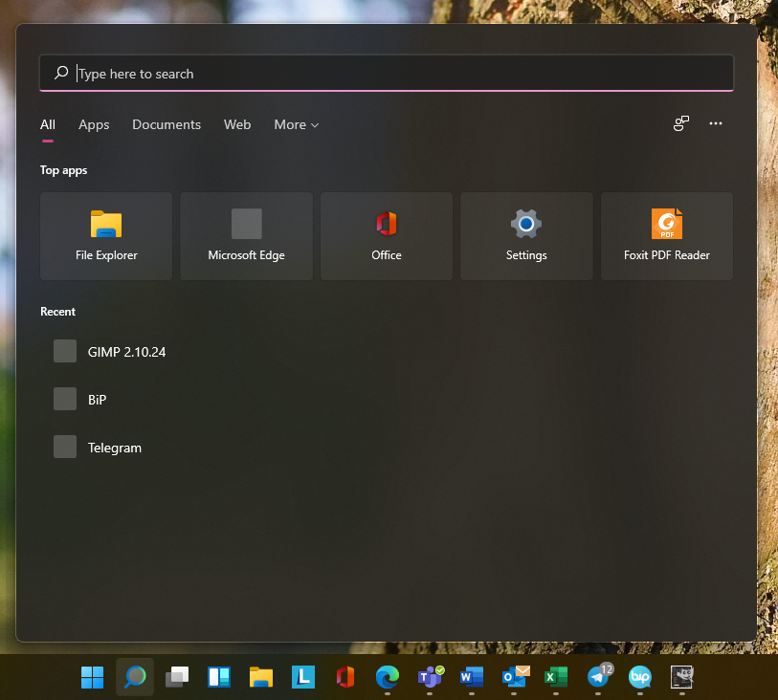Click the Search icon in the taskbar

pyautogui.click(x=135, y=677)
